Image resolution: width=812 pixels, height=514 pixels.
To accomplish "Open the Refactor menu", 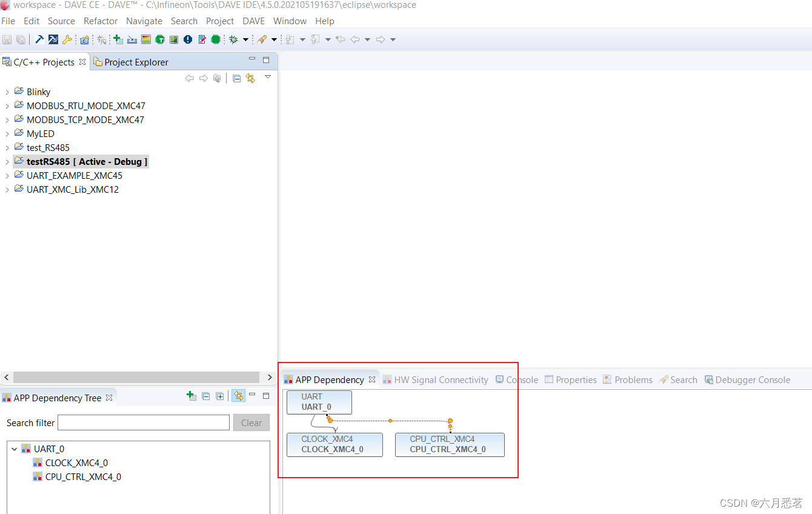I will click(x=101, y=21).
